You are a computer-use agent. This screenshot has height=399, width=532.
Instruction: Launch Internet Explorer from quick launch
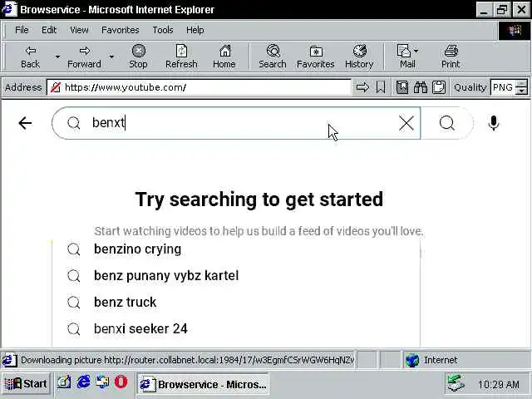click(x=83, y=382)
